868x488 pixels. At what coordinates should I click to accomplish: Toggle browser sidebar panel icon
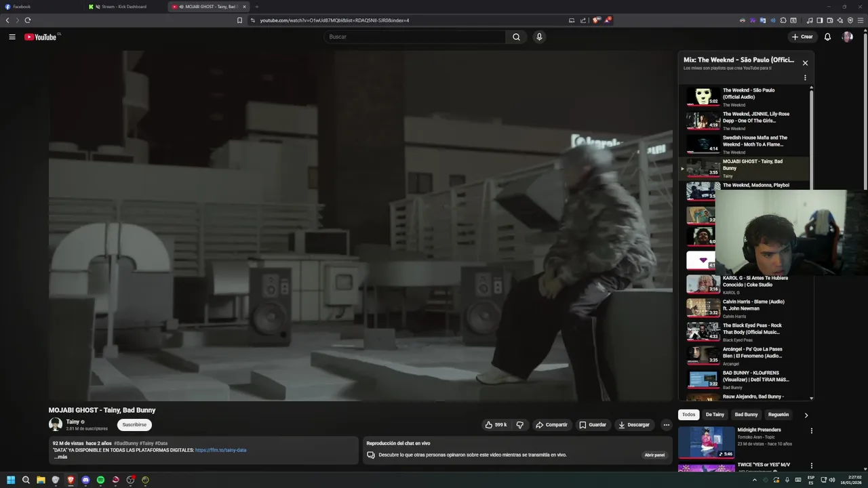pyautogui.click(x=820, y=20)
